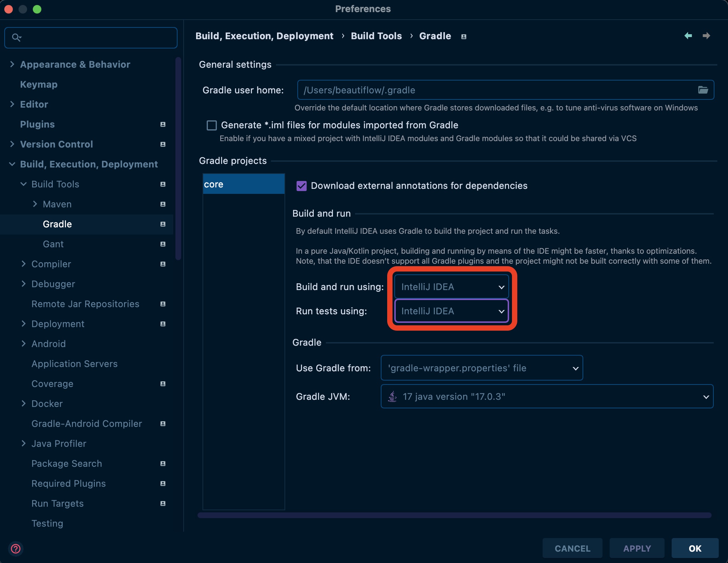Screen dimensions: 728x563
Task: Open Keymap settings page
Action: (39, 84)
